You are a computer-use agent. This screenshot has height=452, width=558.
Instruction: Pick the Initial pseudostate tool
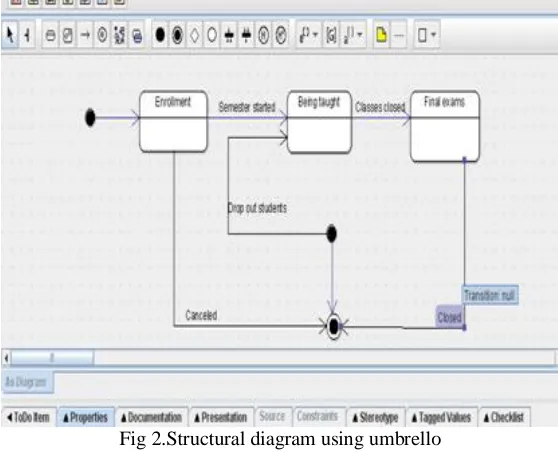point(160,35)
